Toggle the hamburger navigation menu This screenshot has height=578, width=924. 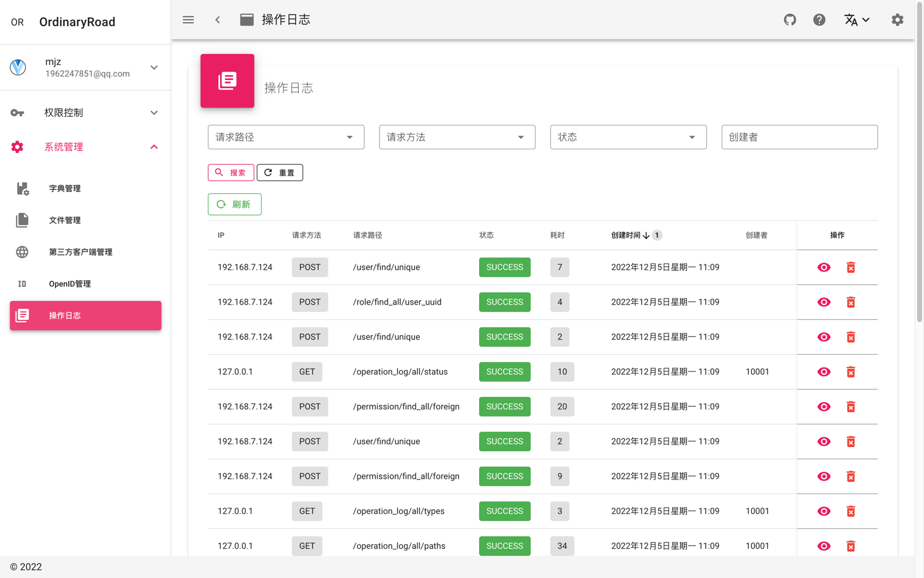188,20
